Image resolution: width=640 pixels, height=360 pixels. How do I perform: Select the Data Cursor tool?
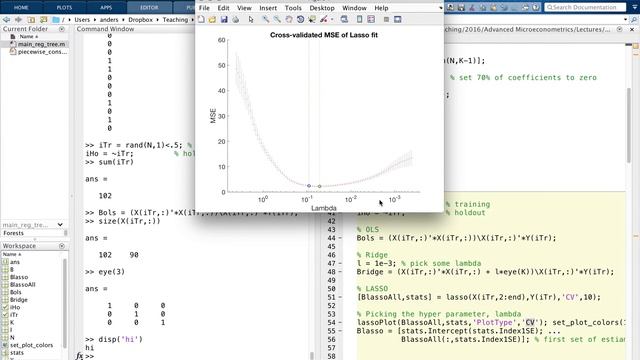point(312,19)
